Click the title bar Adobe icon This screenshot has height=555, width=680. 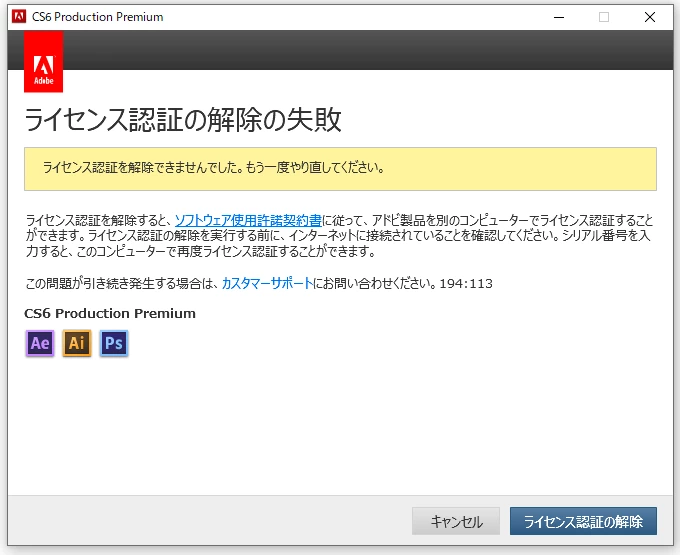pos(19,17)
